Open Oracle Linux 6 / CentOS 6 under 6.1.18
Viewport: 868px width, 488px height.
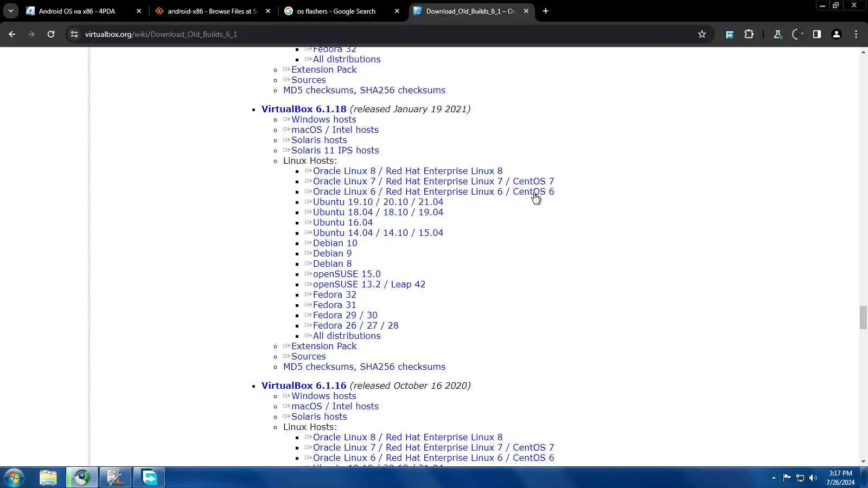pos(433,191)
